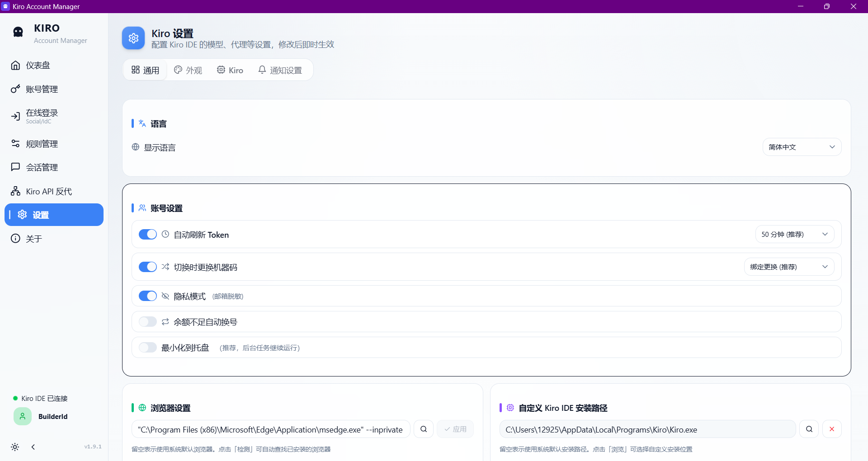This screenshot has width=868, height=461.
Task: Click the 应用 apply button
Action: [455, 429]
